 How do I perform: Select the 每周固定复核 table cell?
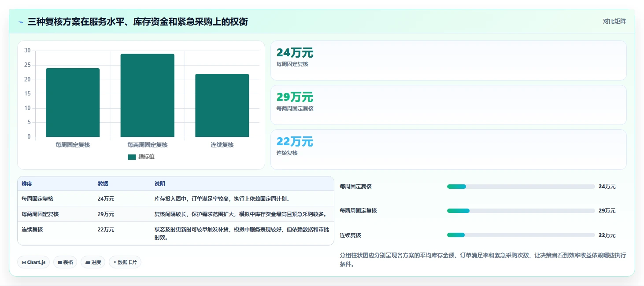(x=37, y=199)
